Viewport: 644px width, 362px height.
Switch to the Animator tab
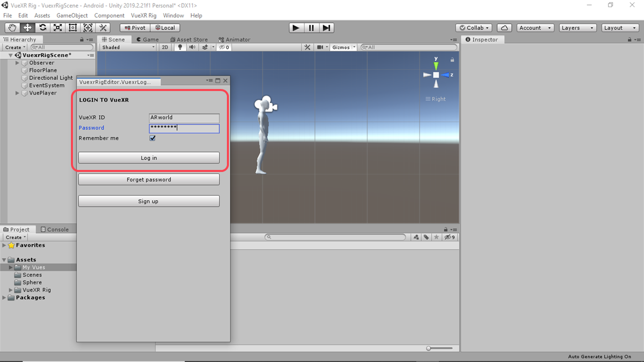pyautogui.click(x=234, y=39)
